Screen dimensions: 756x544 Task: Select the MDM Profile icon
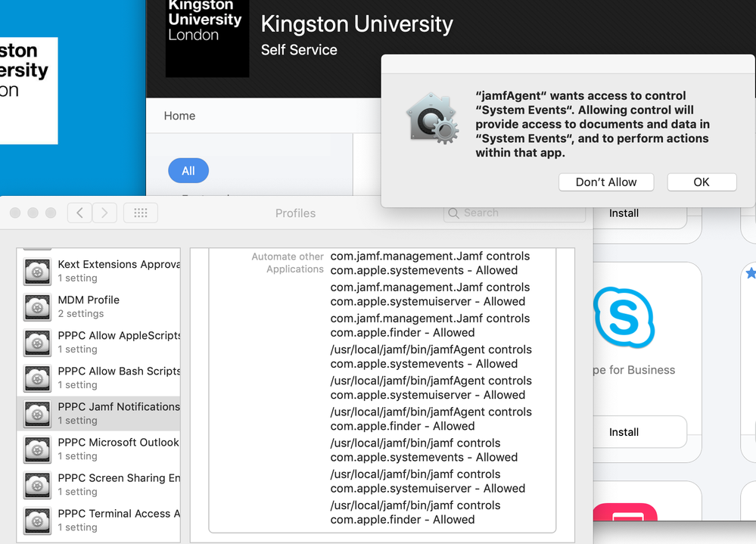point(38,307)
